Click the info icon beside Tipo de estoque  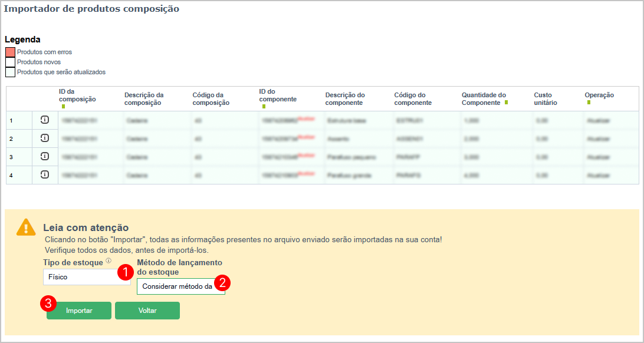pos(109,260)
